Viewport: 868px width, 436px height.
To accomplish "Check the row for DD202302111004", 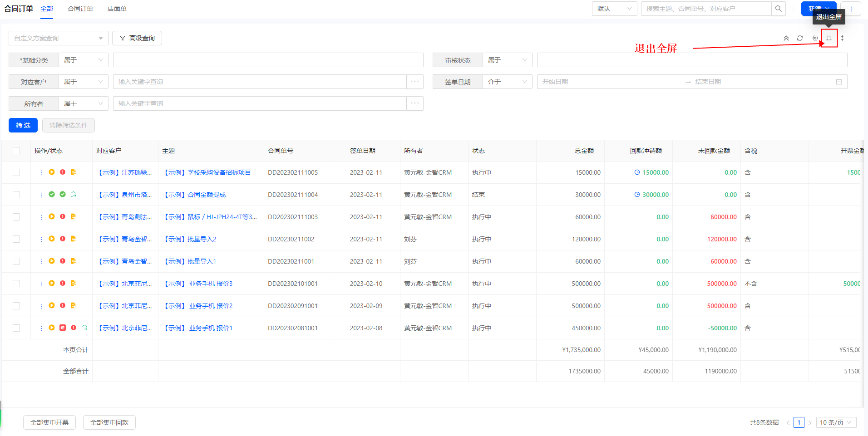I will coord(16,195).
